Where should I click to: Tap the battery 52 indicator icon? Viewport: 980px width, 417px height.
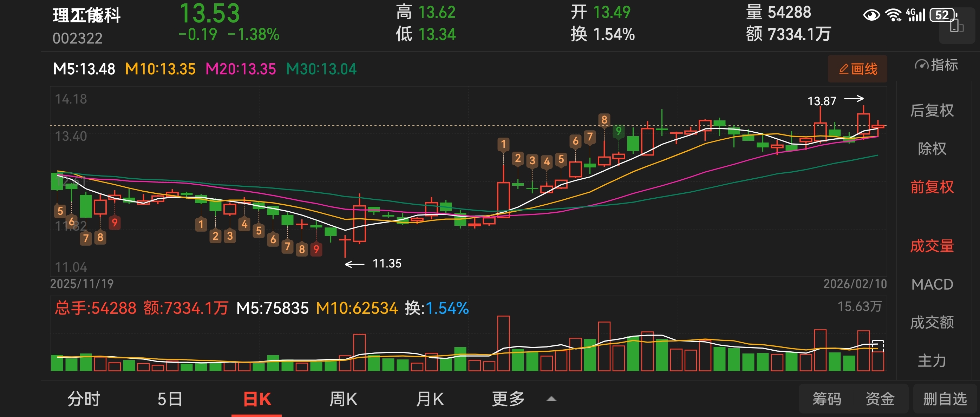click(x=943, y=15)
